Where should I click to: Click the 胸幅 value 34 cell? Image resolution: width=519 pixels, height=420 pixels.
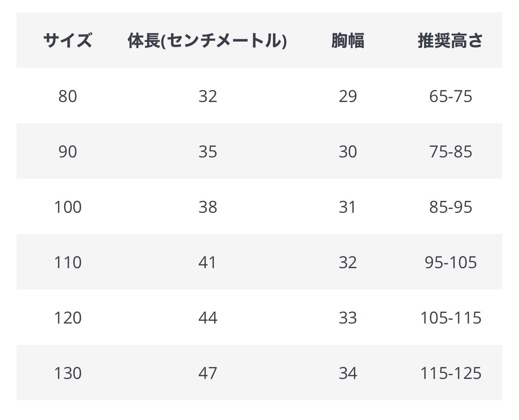coord(347,373)
